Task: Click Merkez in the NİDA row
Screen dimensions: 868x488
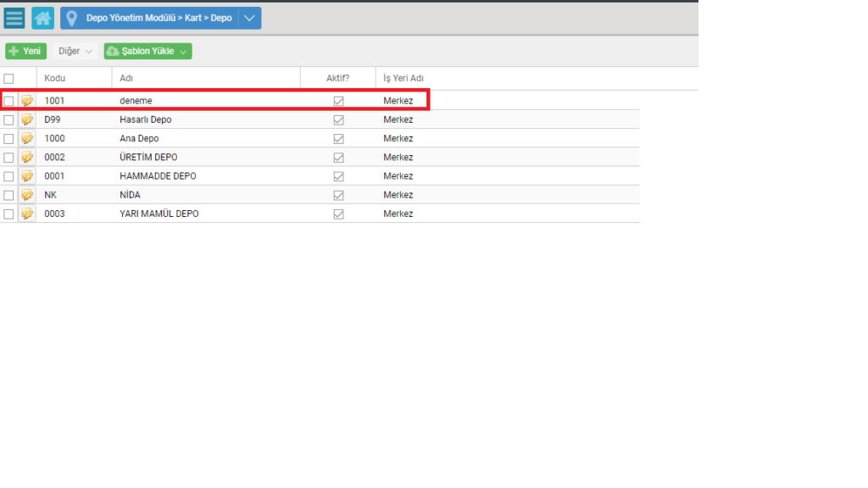Action: [x=398, y=195]
